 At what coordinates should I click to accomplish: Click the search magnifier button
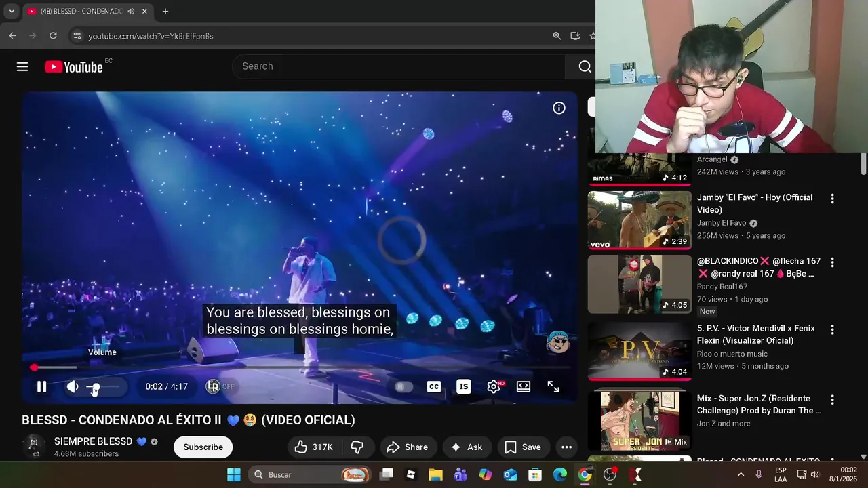585,66
